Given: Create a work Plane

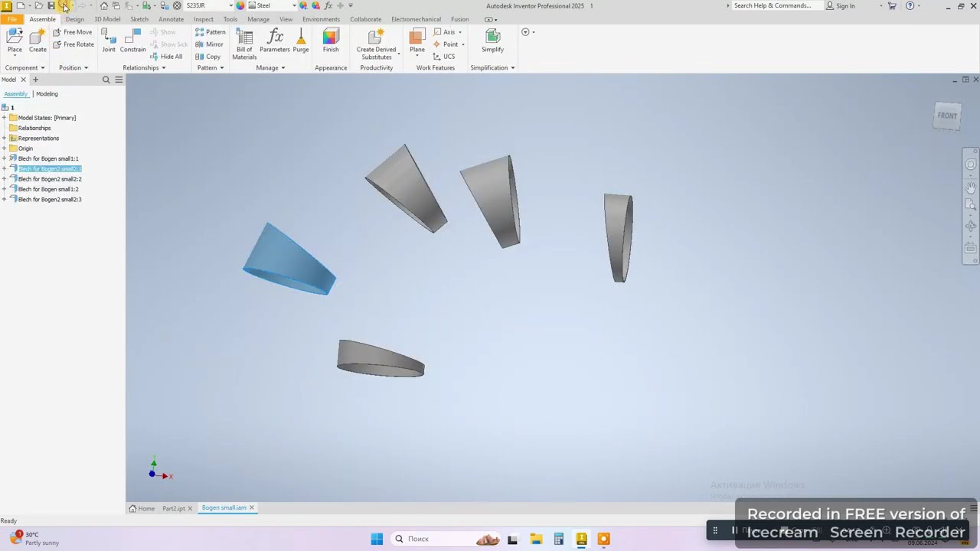Looking at the screenshot, I should (417, 41).
